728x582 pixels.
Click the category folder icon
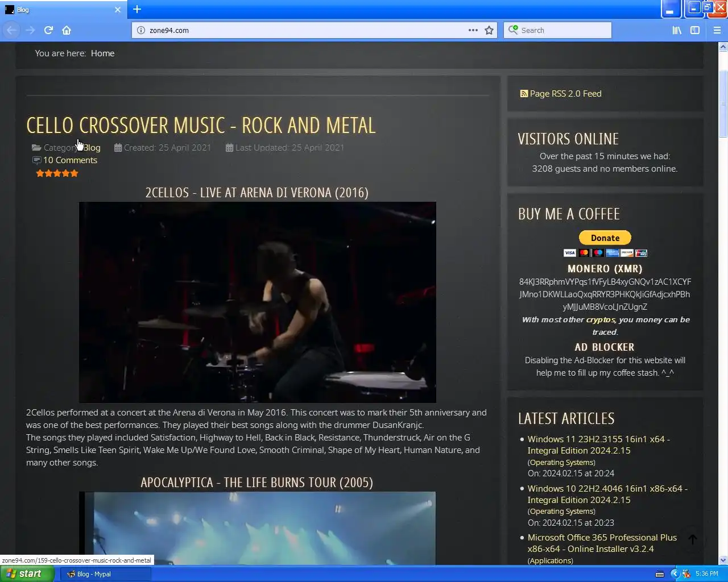tap(36, 147)
